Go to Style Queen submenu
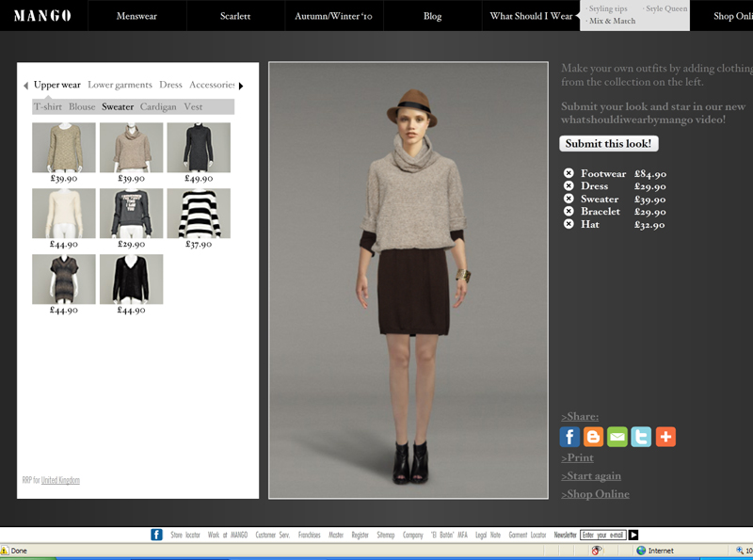Image resolution: width=753 pixels, height=560 pixels. 665,8
